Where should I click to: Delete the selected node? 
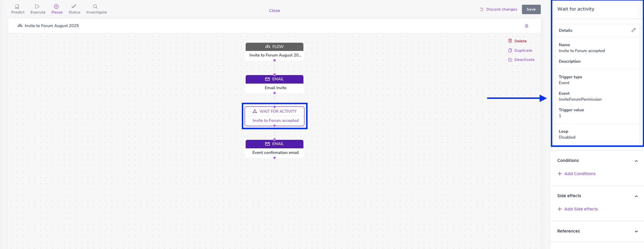pyautogui.click(x=517, y=41)
